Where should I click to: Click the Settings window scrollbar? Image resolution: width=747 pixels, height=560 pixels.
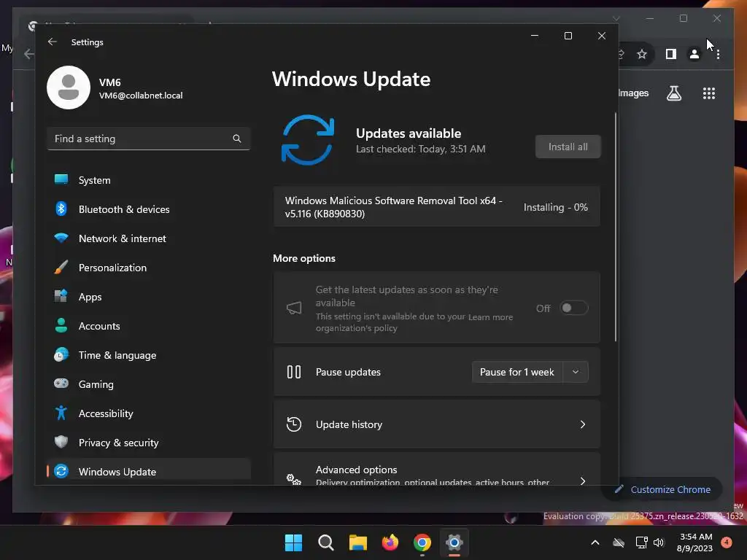[x=616, y=227]
